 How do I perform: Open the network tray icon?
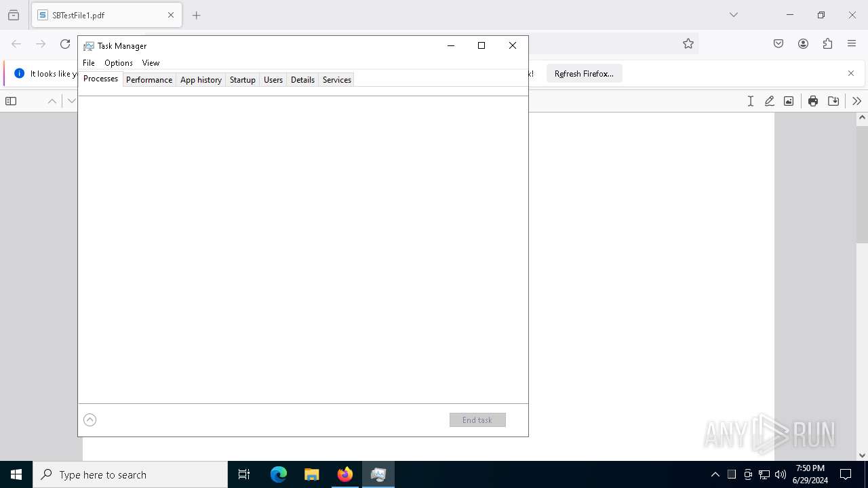tap(764, 474)
